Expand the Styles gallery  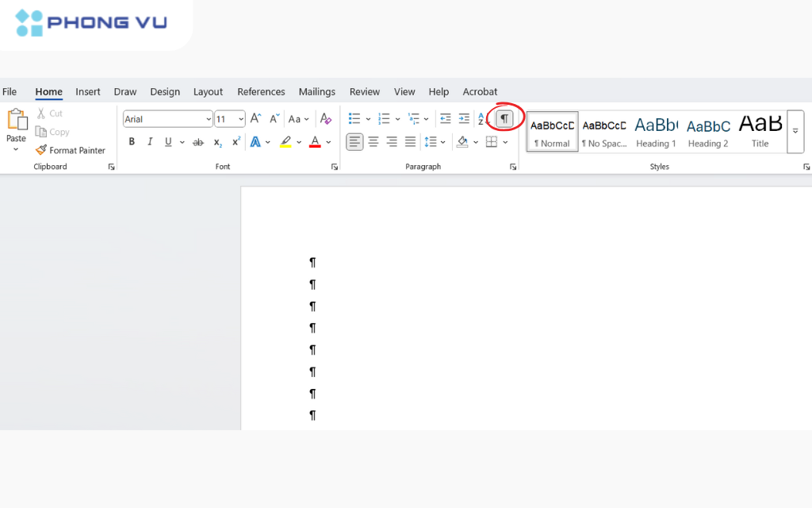795,132
